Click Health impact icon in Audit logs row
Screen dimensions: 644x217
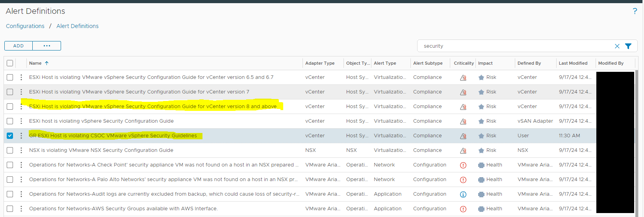coord(481,195)
